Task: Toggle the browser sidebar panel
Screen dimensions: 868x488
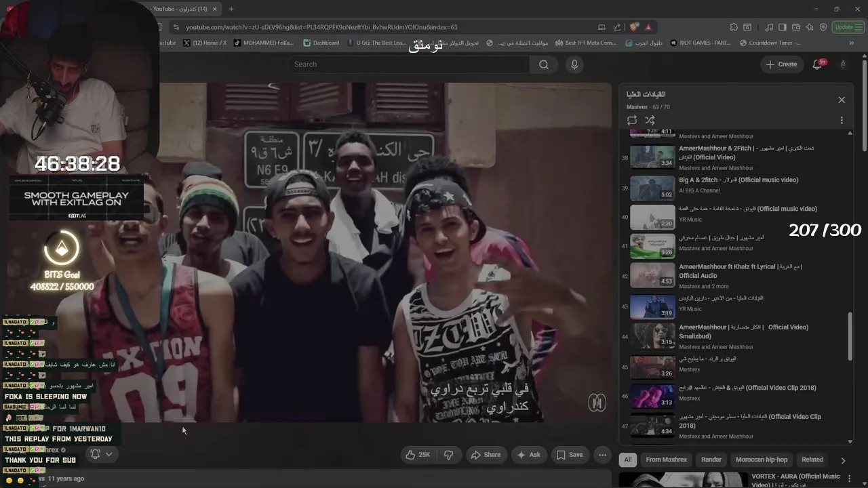Action: pyautogui.click(x=782, y=27)
